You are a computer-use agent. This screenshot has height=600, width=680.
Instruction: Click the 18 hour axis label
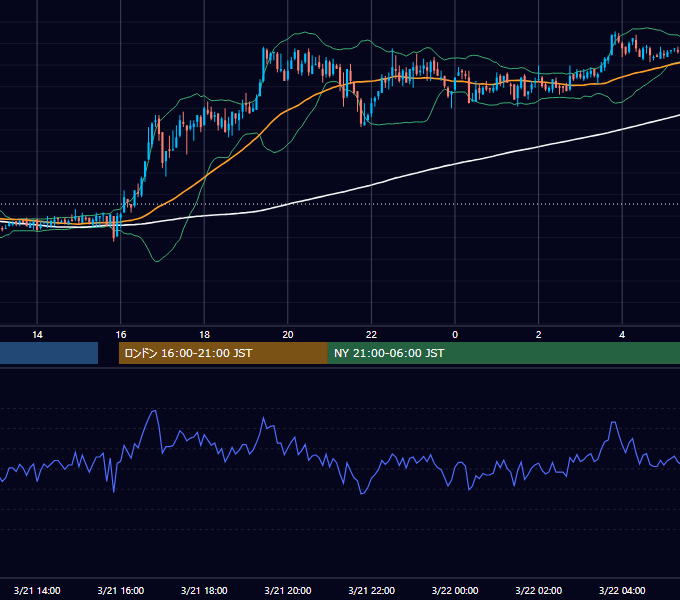(x=204, y=335)
